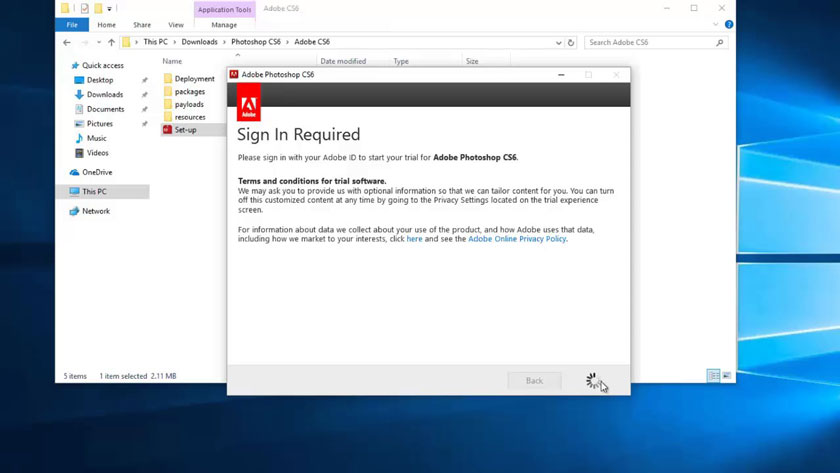Open Documents in the navigation pane
The height and width of the screenshot is (473, 840).
pos(106,109)
